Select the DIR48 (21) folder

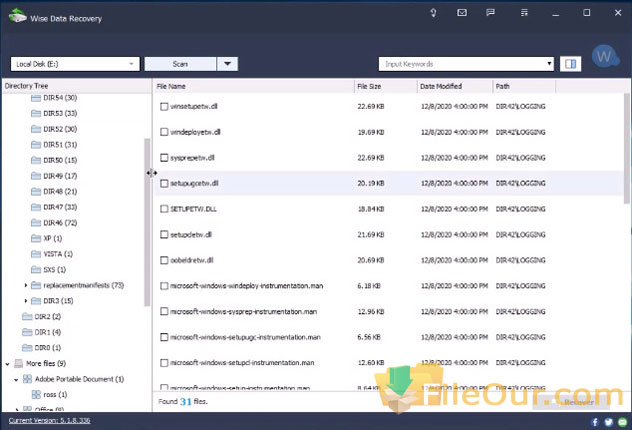(x=60, y=191)
